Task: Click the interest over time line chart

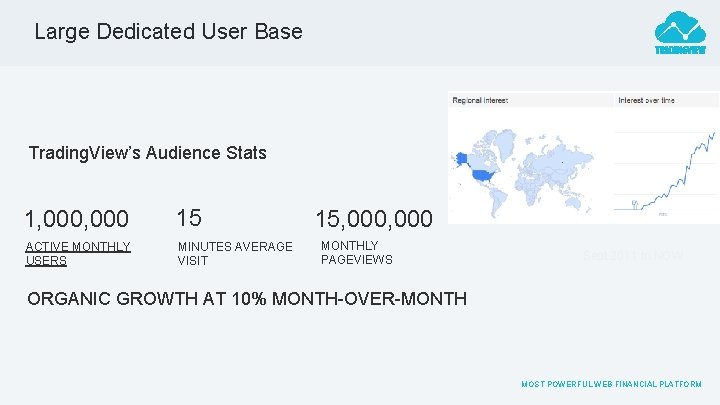Action: point(665,173)
